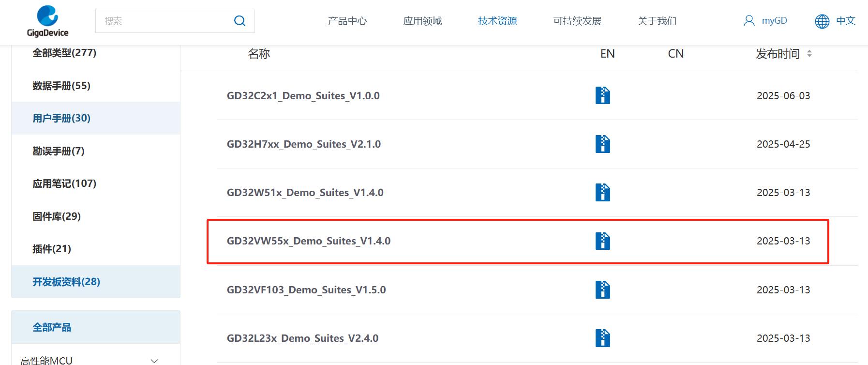Download the GD32VF103_Demo_Suites EN zip file
The height and width of the screenshot is (365, 868).
point(603,289)
